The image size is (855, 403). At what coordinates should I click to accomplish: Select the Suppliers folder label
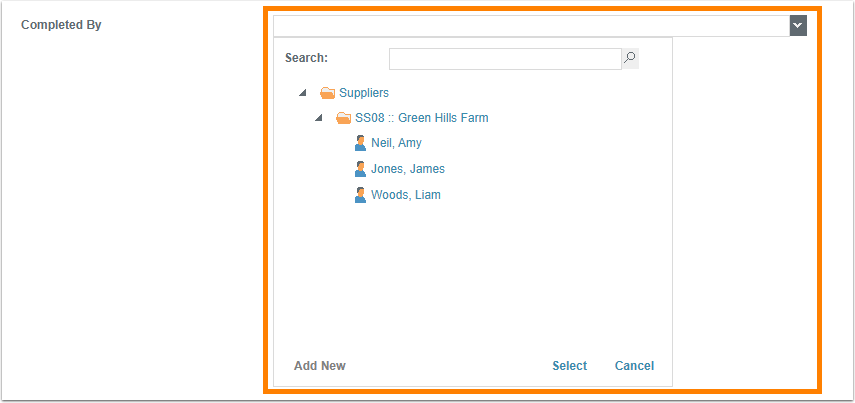(x=364, y=93)
